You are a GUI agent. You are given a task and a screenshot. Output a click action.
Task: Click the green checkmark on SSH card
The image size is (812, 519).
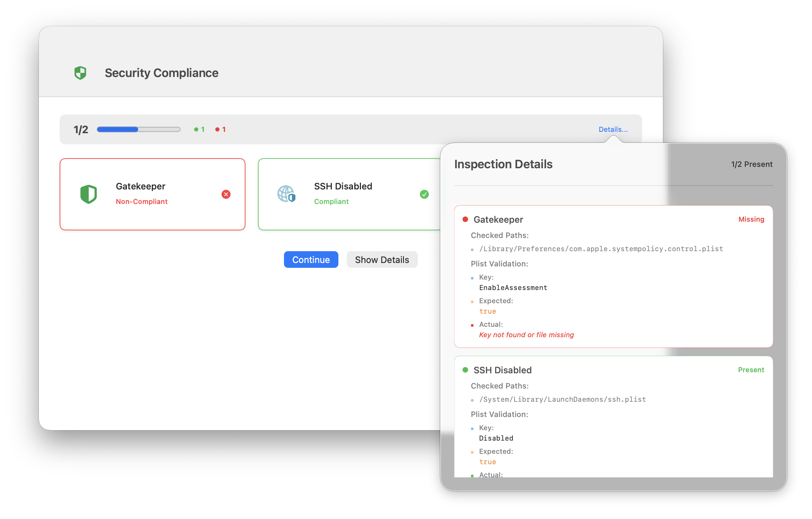coord(424,194)
